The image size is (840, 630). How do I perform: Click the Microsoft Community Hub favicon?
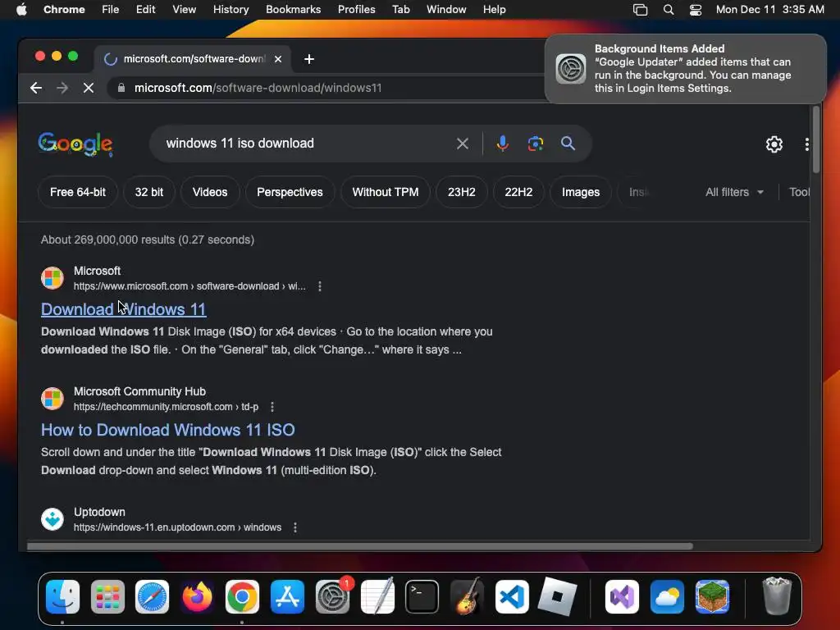tap(52, 399)
